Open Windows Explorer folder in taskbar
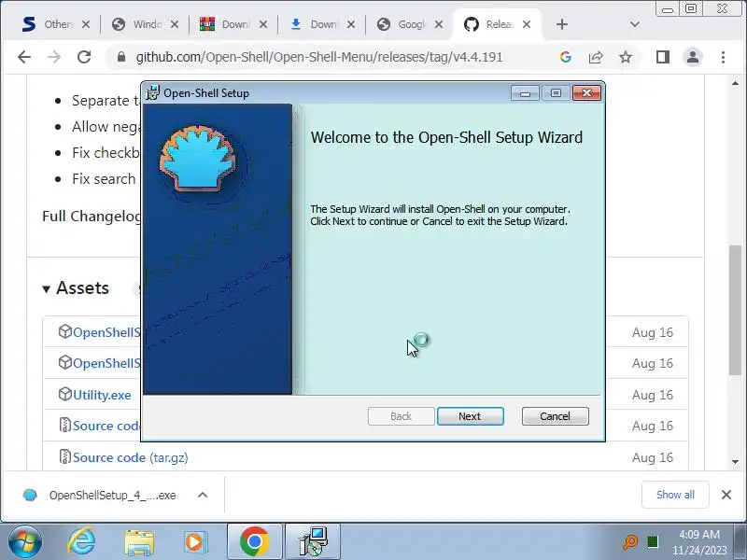The height and width of the screenshot is (560, 747). pos(138,542)
